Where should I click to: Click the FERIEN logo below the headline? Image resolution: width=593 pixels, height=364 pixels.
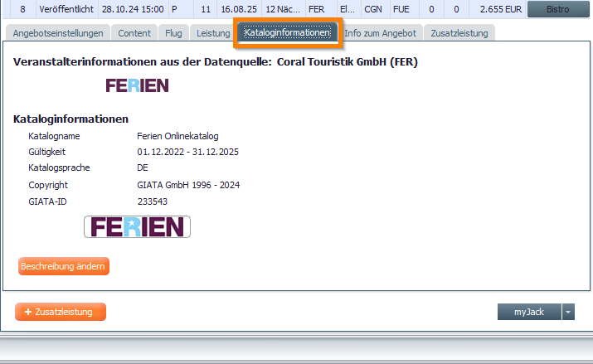[138, 85]
